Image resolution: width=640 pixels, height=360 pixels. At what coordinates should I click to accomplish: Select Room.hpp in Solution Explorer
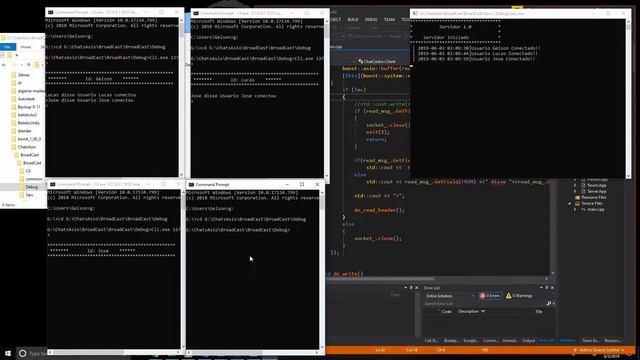click(596, 185)
